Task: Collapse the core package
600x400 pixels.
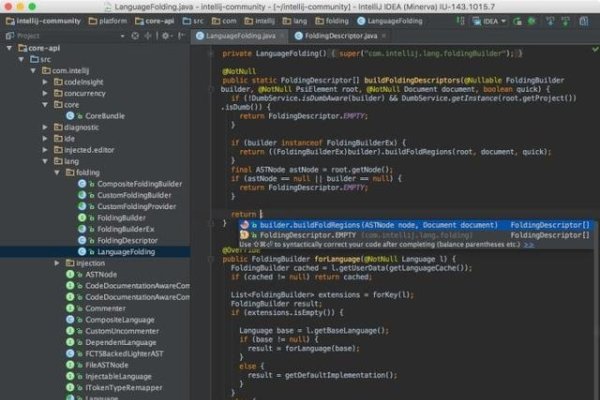Action: [x=45, y=104]
